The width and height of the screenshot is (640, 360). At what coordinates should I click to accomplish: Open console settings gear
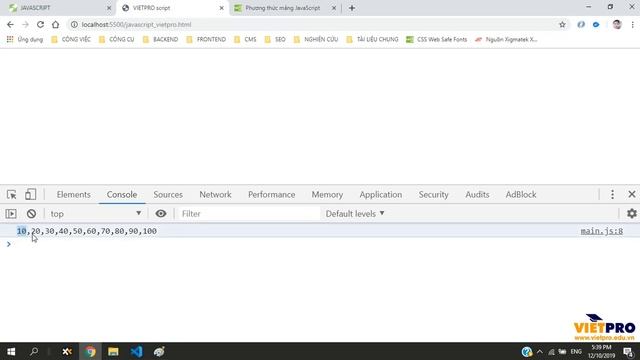point(631,213)
